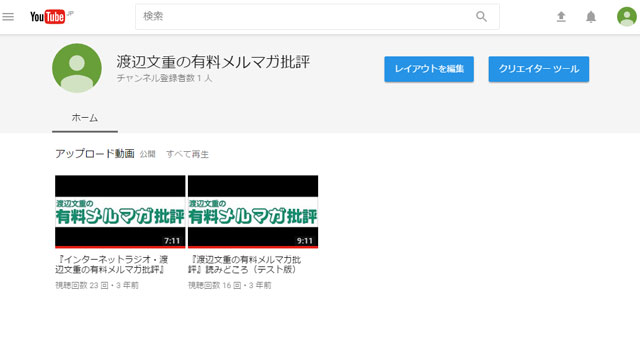Click the レイアウトを編集 button
Image resolution: width=640 pixels, height=360 pixels.
coord(429,69)
